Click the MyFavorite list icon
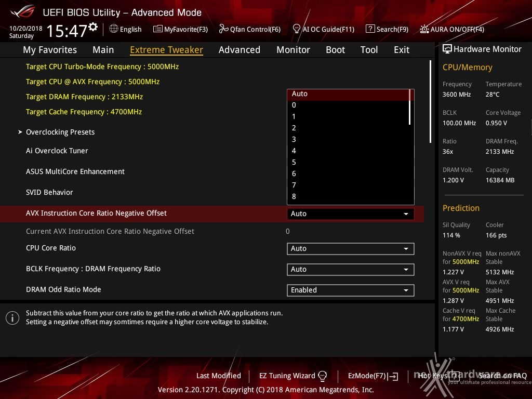 point(158,29)
